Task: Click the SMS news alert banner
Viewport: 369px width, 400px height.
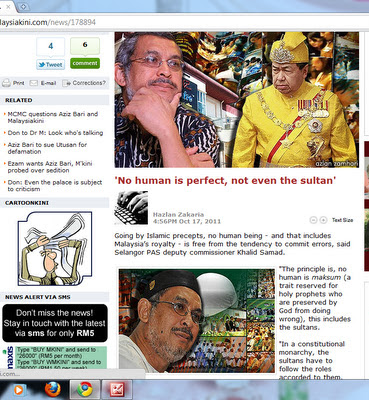Action: pyautogui.click(x=55, y=323)
